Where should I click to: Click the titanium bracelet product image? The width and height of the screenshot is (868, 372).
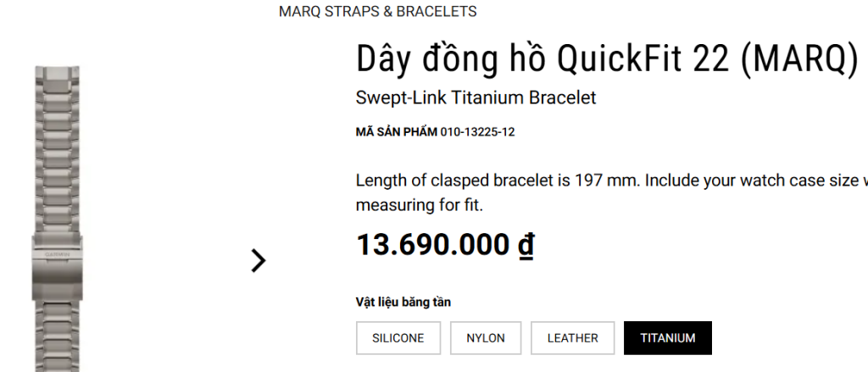[x=61, y=169]
